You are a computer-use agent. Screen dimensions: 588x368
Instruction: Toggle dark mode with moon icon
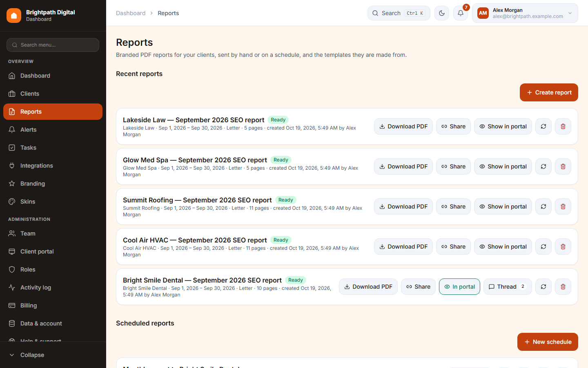click(x=442, y=13)
